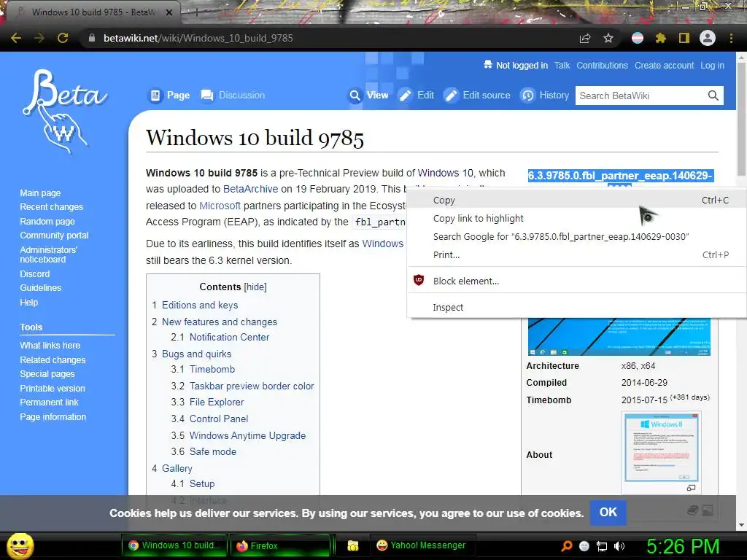Go to Main page in sidebar
This screenshot has height=560, width=747.
pyautogui.click(x=41, y=192)
